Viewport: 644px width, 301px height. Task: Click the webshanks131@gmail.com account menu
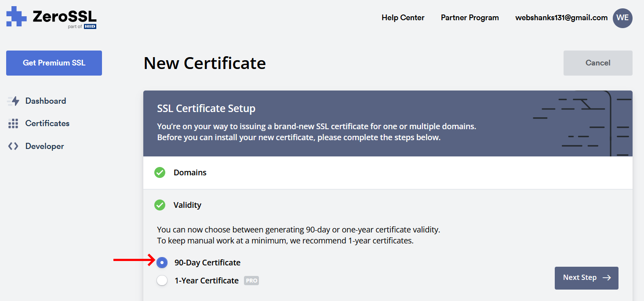(561, 18)
